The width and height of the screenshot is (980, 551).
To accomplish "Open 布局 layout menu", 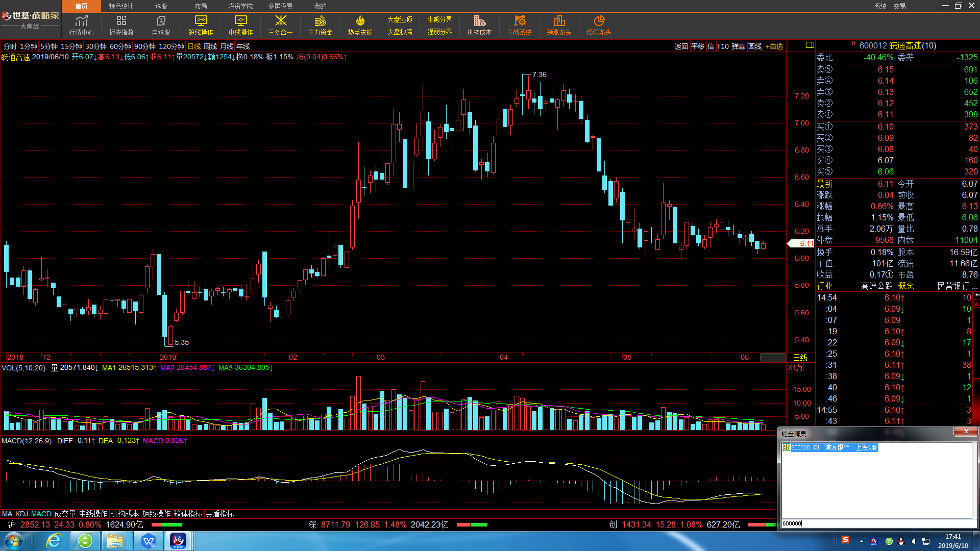I will pyautogui.click(x=201, y=6).
